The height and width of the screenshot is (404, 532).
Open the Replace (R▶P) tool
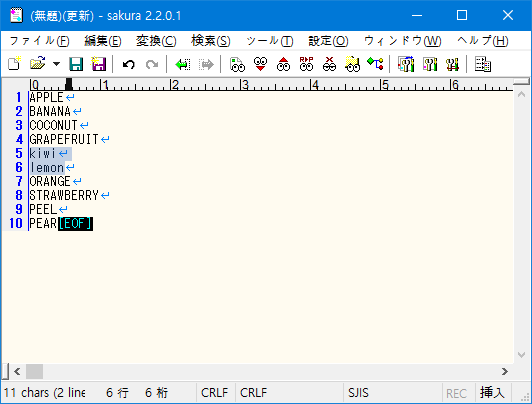pos(306,64)
